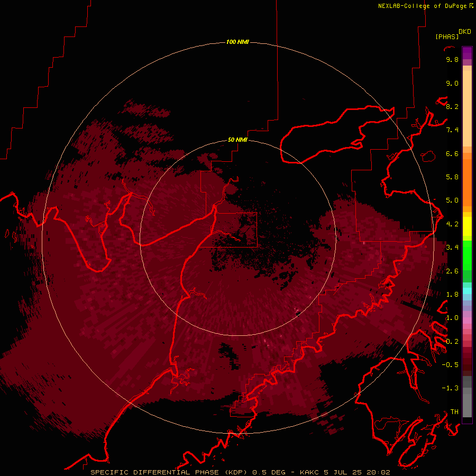This screenshot has height=476, width=476.
Task: Click the 5 JUL 25 date text
Action: point(343,472)
